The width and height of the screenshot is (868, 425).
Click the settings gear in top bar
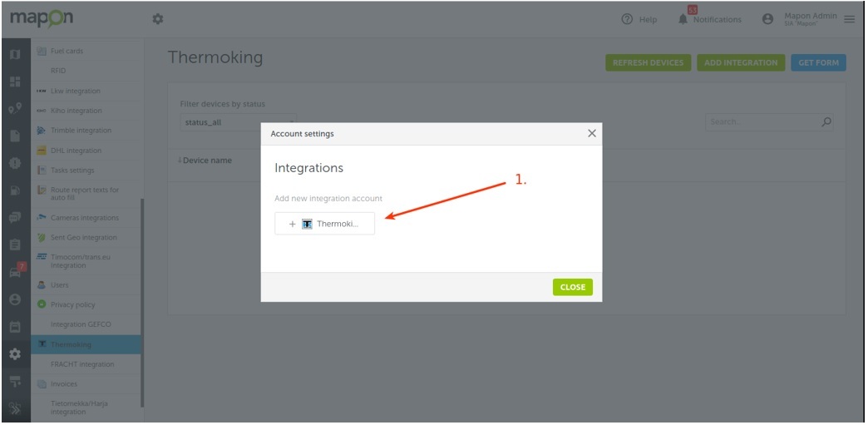[x=158, y=19]
